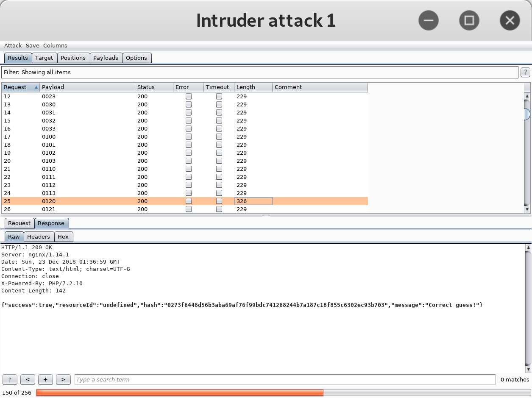Open the Attack menu
This screenshot has height=398, width=532.
(x=13, y=46)
